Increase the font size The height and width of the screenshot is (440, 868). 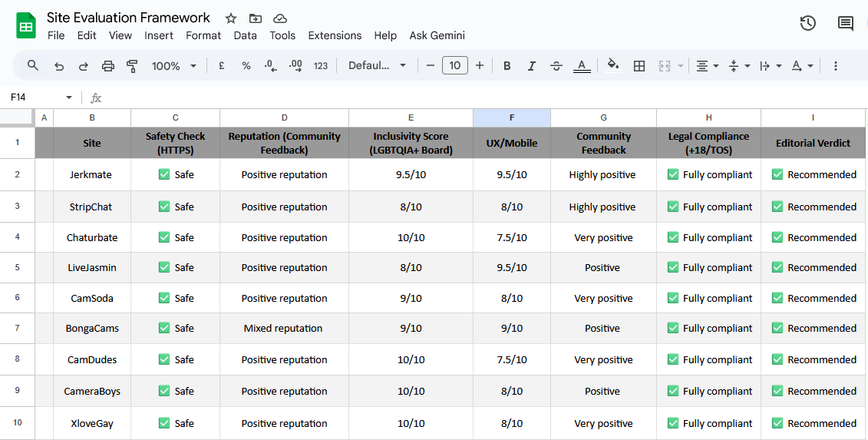click(480, 66)
